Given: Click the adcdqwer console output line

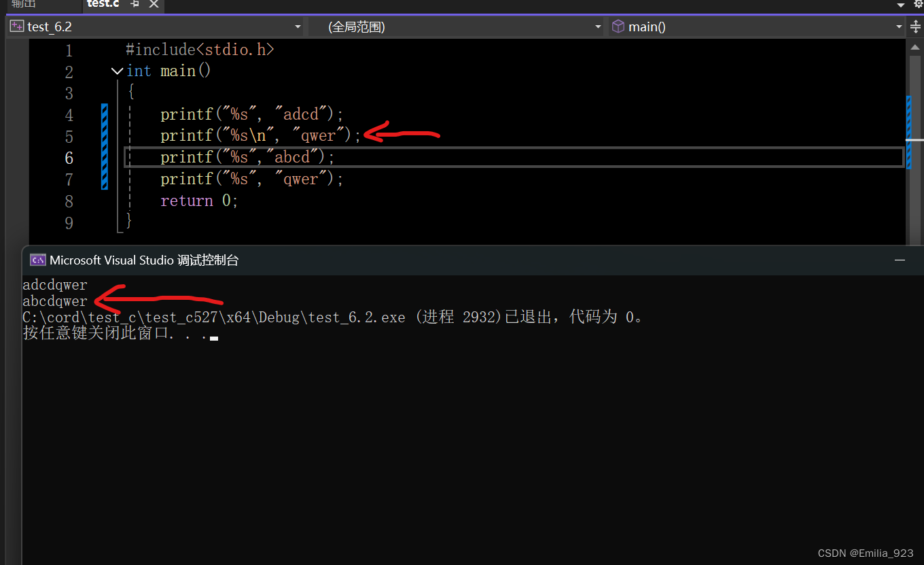Looking at the screenshot, I should (55, 285).
